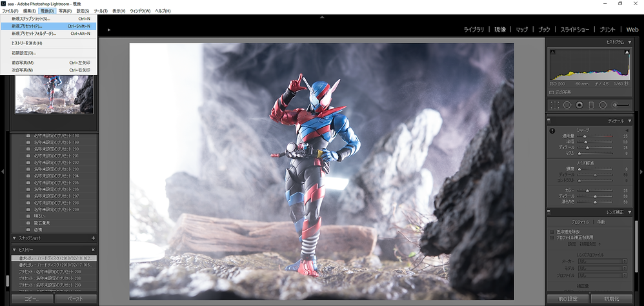Collapse the right panel with side arrow
644x306 pixels.
pos(641,171)
